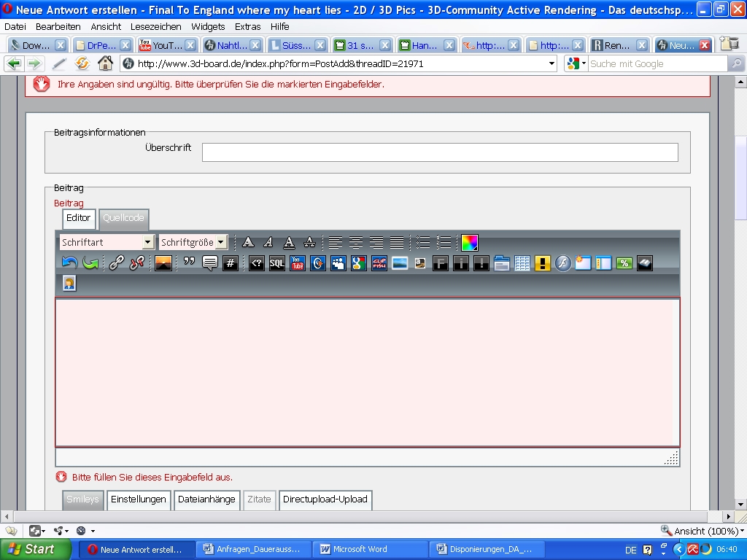Insert image icon in editor toolbar
This screenshot has width=747, height=560.
point(163,262)
